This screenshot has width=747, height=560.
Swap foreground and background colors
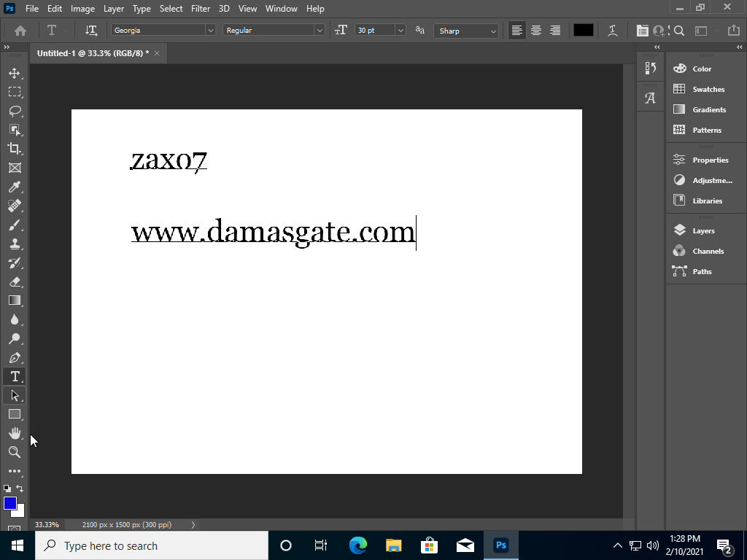pyautogui.click(x=20, y=488)
